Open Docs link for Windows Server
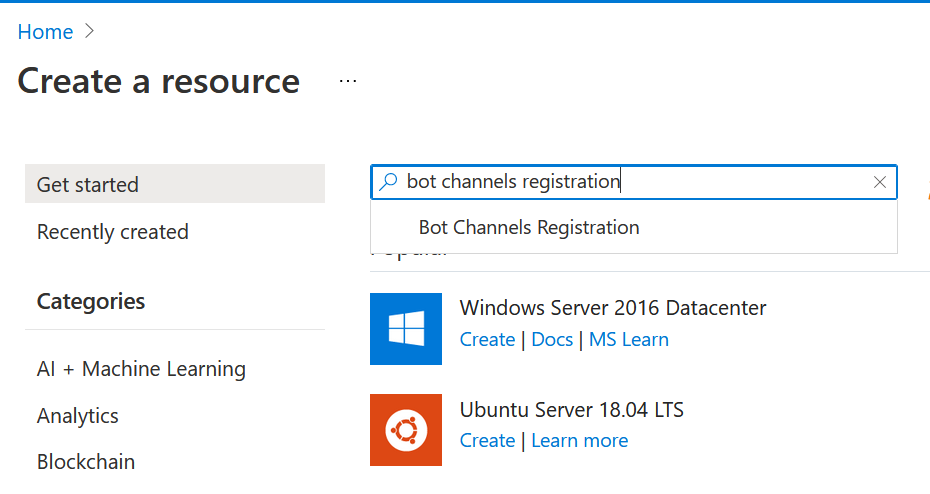The height and width of the screenshot is (494, 930). (x=552, y=340)
